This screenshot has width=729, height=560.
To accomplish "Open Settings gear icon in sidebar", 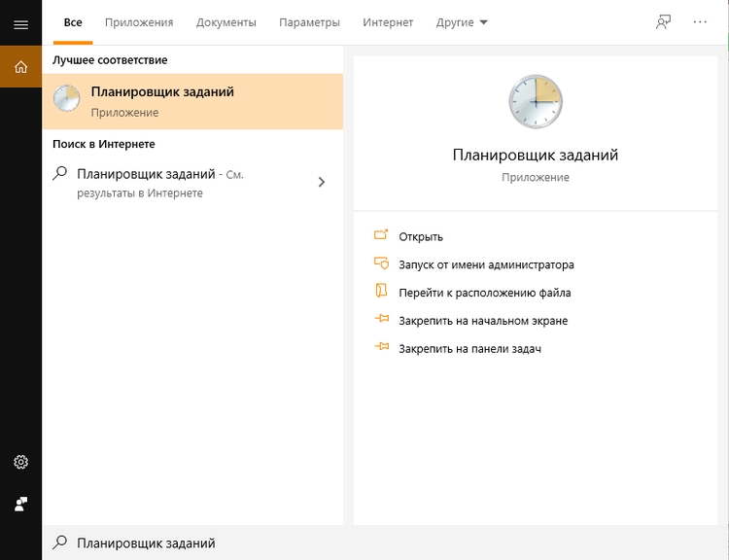I will [x=21, y=462].
